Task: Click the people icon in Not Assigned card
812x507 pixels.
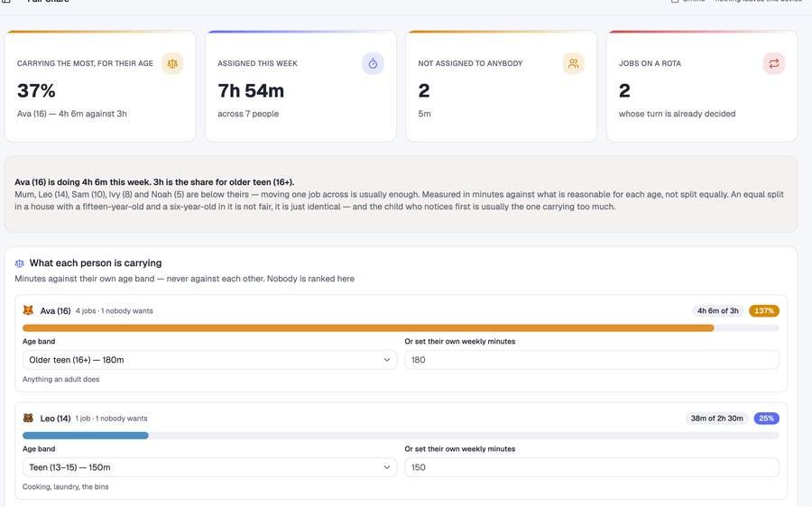Action: point(573,64)
